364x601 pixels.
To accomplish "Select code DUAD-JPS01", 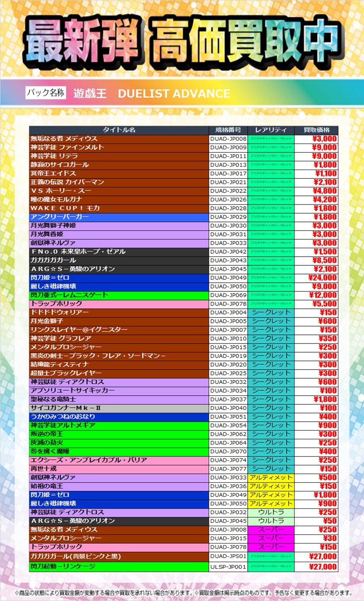I will pos(228,557).
